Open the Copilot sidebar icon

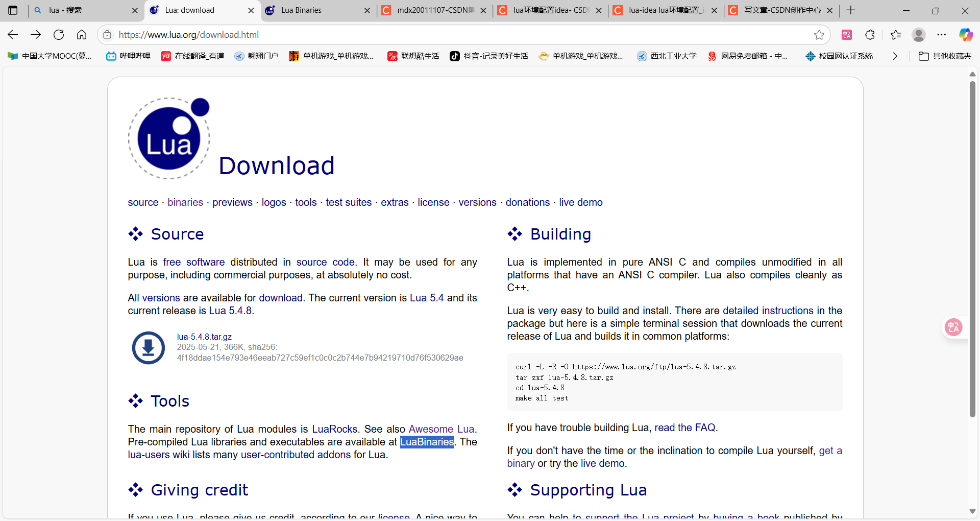(966, 34)
